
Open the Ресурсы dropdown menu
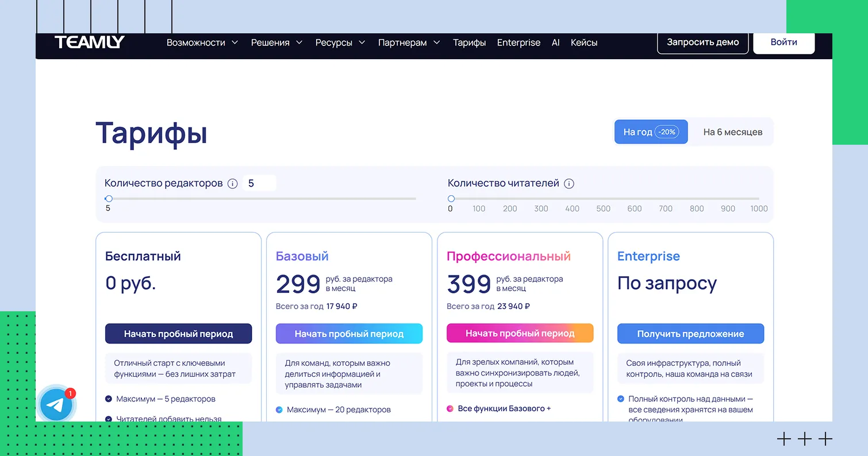pyautogui.click(x=340, y=42)
